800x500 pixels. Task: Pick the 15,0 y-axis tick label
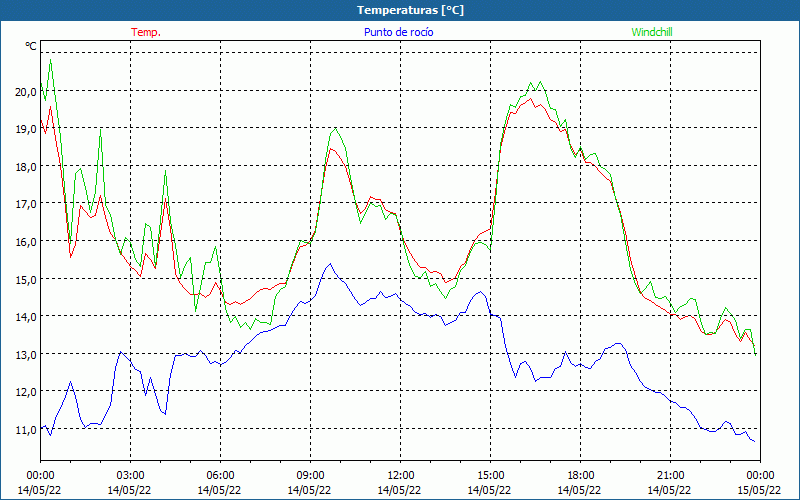pyautogui.click(x=25, y=279)
